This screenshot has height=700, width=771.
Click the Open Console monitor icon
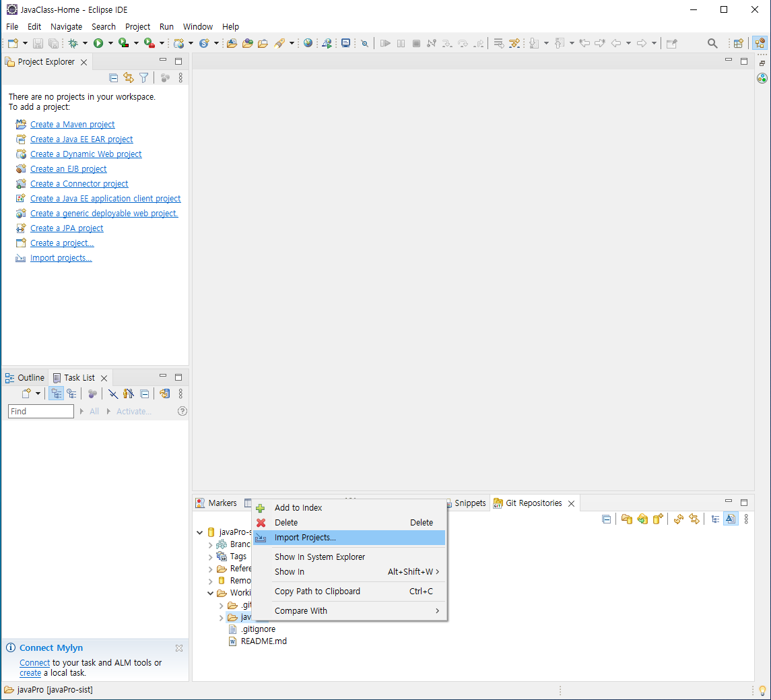(345, 43)
